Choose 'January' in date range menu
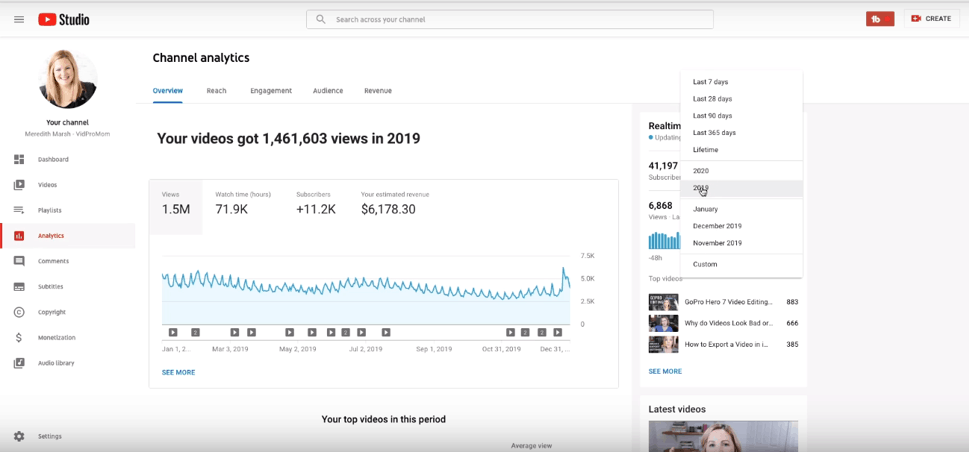 point(742,209)
